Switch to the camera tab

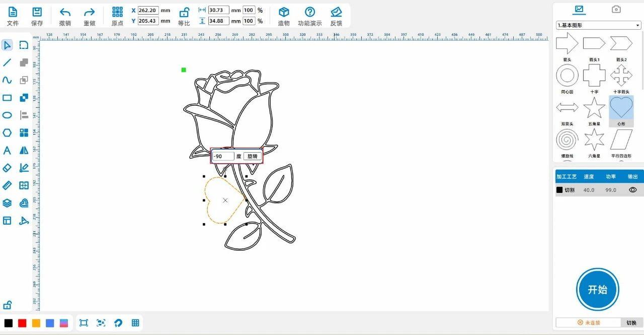[616, 9]
